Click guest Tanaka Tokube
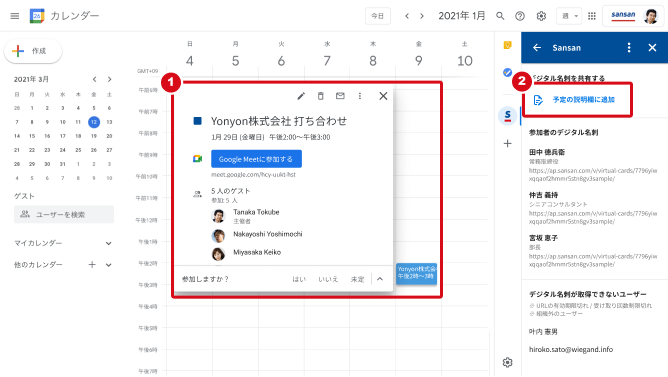668x377 pixels. (x=256, y=212)
